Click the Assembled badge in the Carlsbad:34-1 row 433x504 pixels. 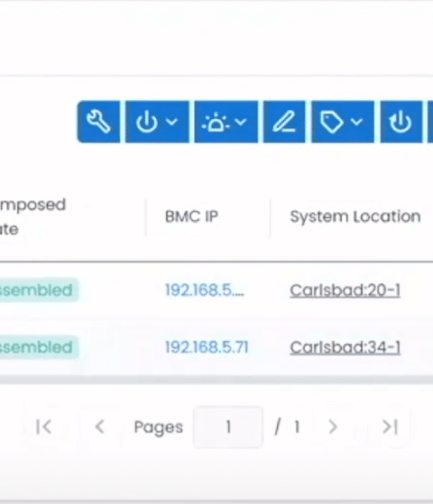(40, 347)
